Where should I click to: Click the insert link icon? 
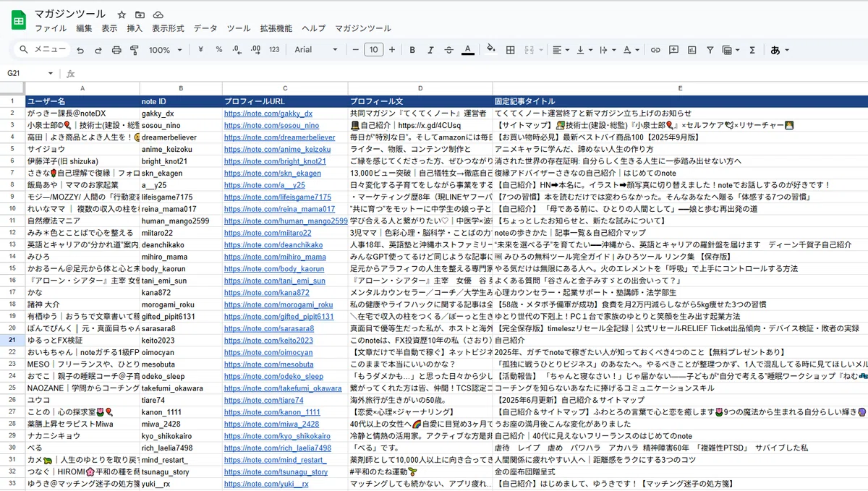[x=655, y=50]
